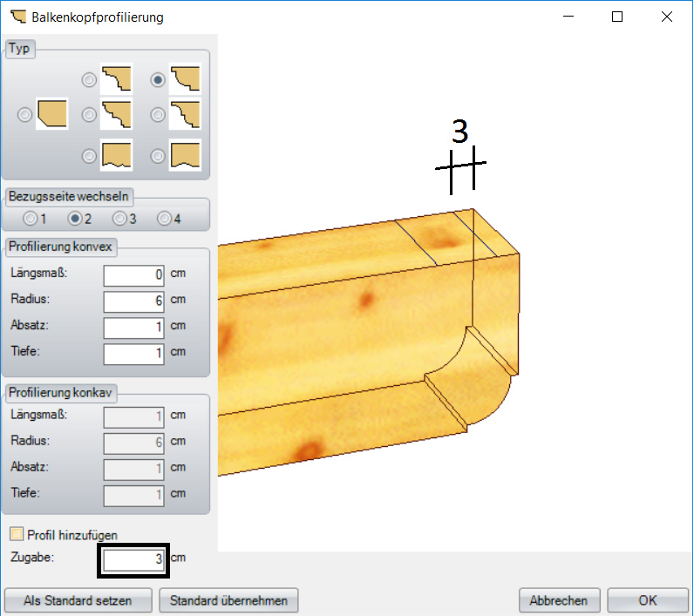Click the Profilierung konvex group label
The image size is (694, 616).
click(x=60, y=247)
